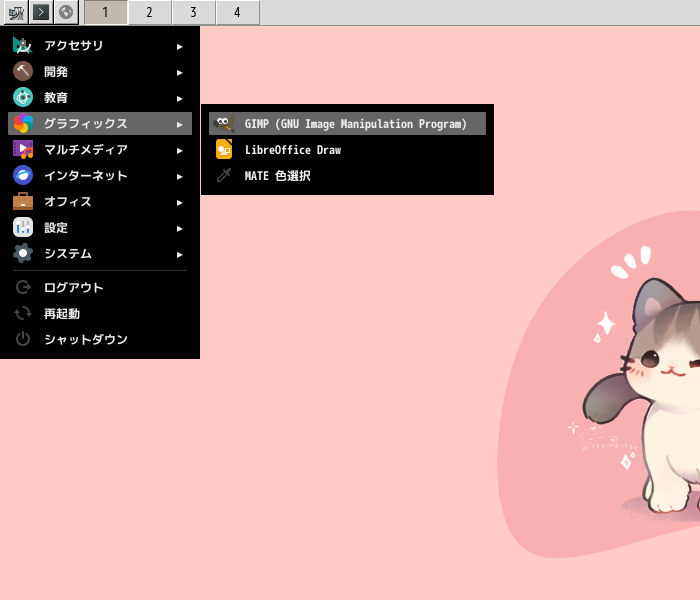This screenshot has width=700, height=600.
Task: Click the MATE color picker eyedropper icon
Action: tap(224, 175)
